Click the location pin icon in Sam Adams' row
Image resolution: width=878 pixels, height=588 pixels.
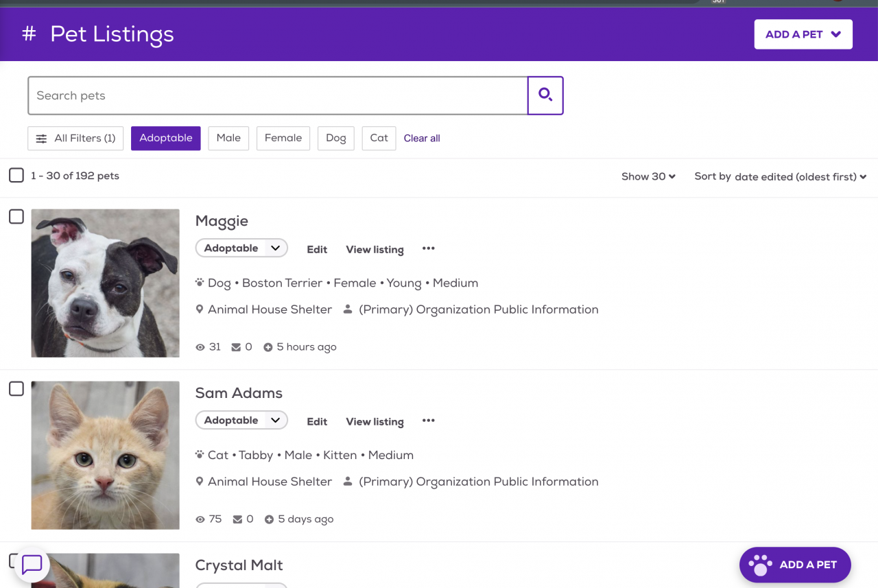(x=200, y=482)
